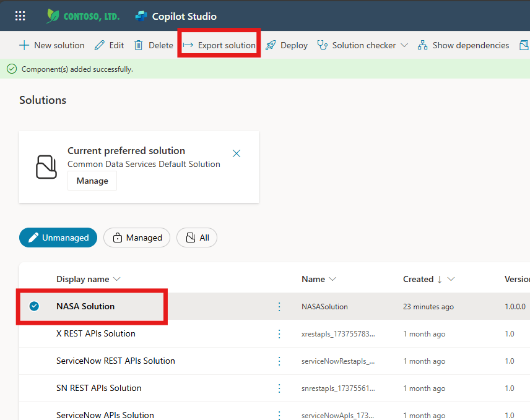Sort by the Display name column

88,279
